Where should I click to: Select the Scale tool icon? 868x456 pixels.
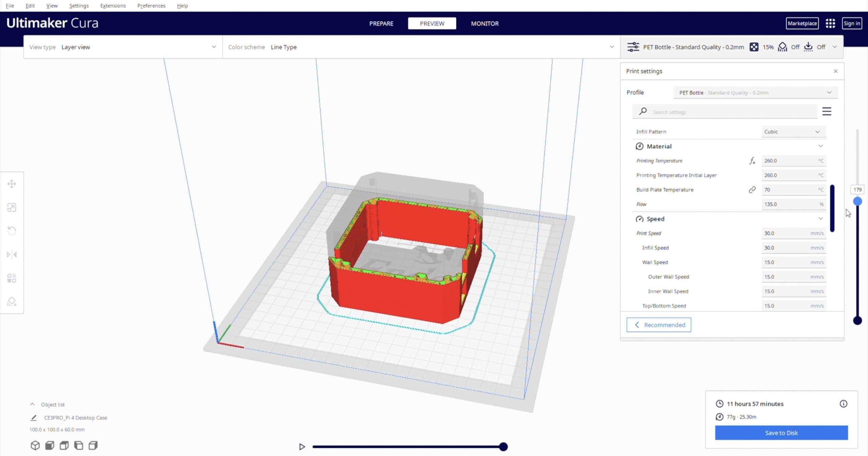pos(12,207)
